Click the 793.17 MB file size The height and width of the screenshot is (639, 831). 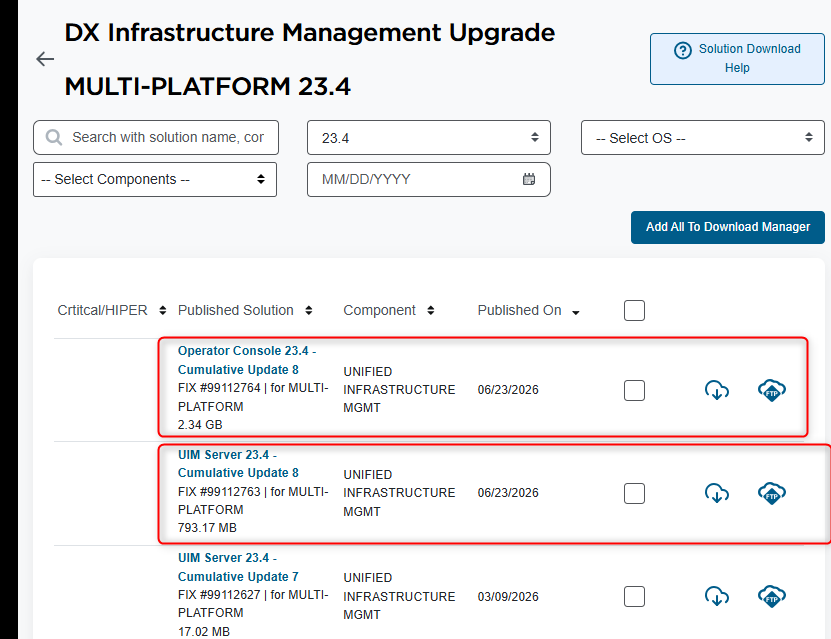point(207,528)
